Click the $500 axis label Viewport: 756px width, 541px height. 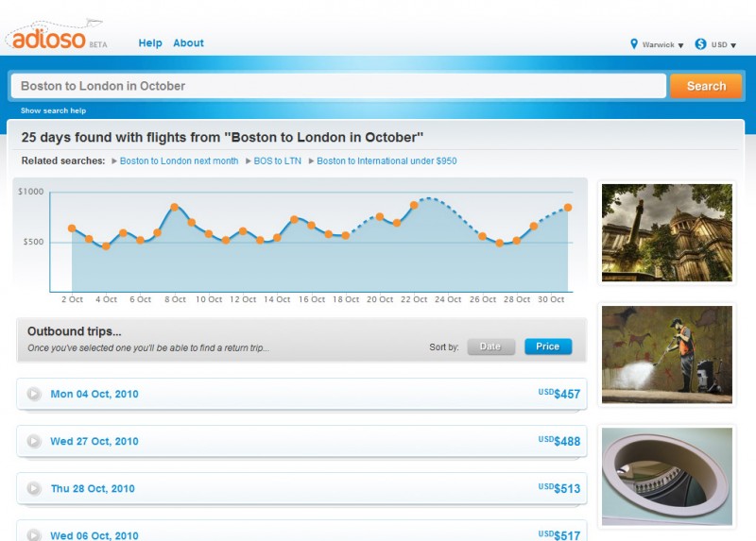(33, 242)
